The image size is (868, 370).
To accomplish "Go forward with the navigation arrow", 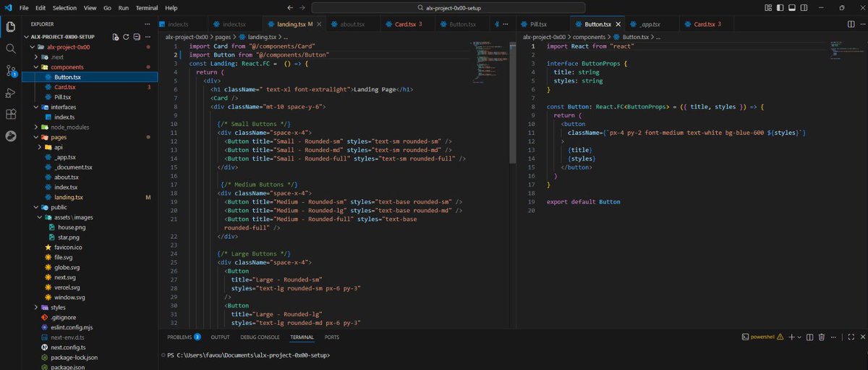I will click(x=302, y=7).
